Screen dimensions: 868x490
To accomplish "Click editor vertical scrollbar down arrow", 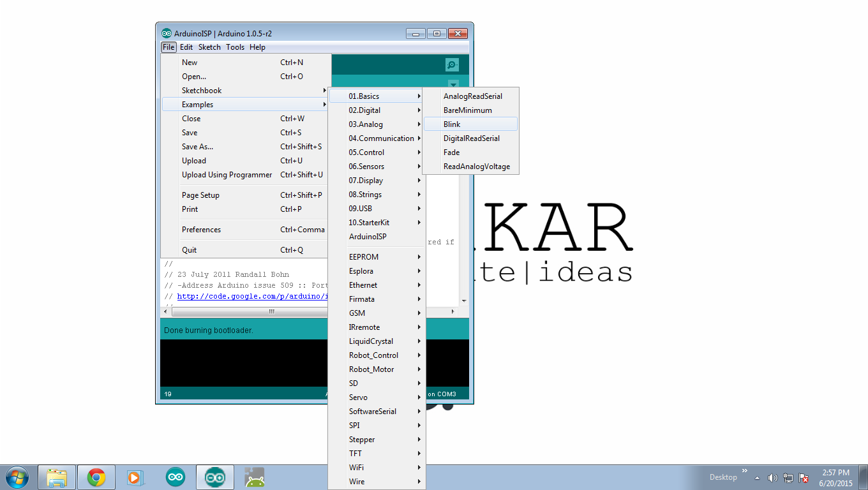I will (x=464, y=301).
